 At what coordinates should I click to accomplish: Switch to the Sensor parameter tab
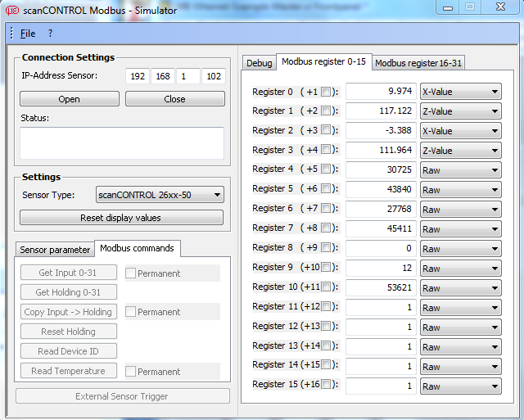coord(55,250)
